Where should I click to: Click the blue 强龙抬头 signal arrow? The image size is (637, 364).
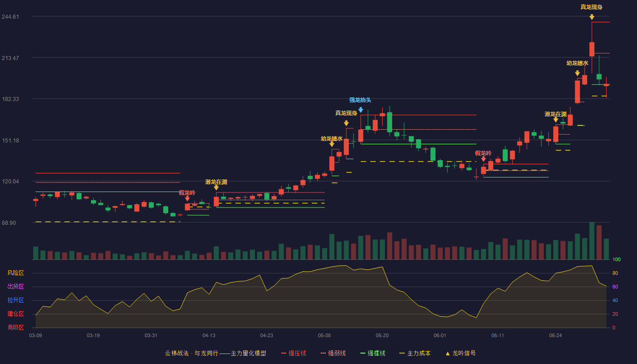pos(360,110)
